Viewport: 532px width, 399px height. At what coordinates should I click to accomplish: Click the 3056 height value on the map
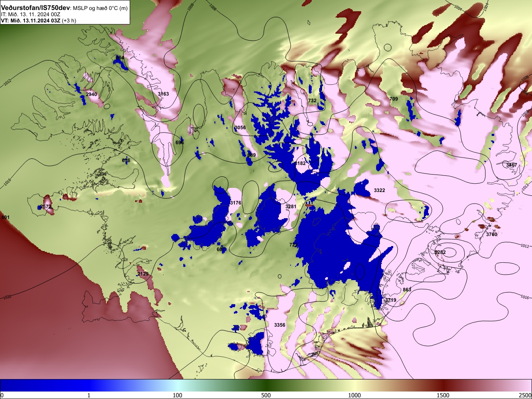pos(240,128)
